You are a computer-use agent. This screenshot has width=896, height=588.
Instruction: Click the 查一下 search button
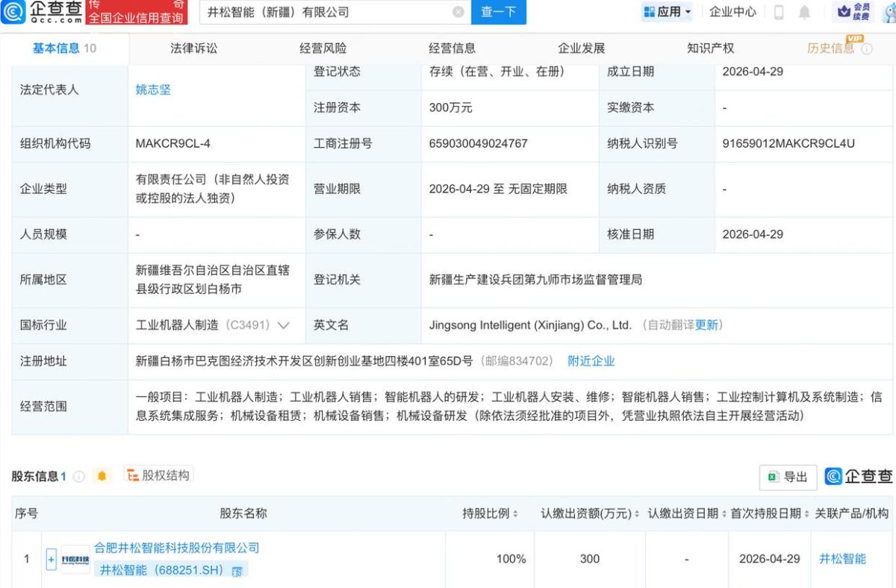tap(499, 12)
